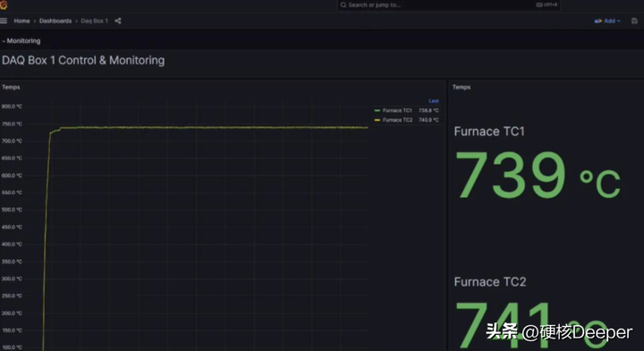This screenshot has height=351, width=644.
Task: Select the Daq Box 1 breadcrumb
Action: tap(95, 21)
